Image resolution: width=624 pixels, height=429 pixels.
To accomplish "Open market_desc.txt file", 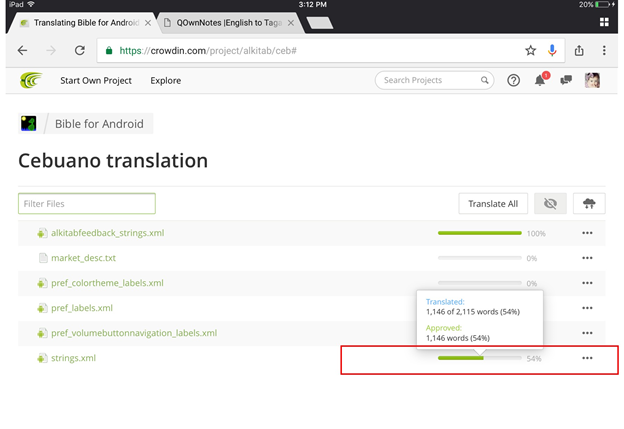I will click(x=83, y=258).
